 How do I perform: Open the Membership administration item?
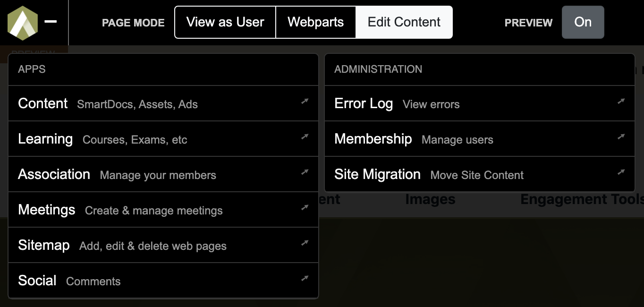tap(480, 139)
